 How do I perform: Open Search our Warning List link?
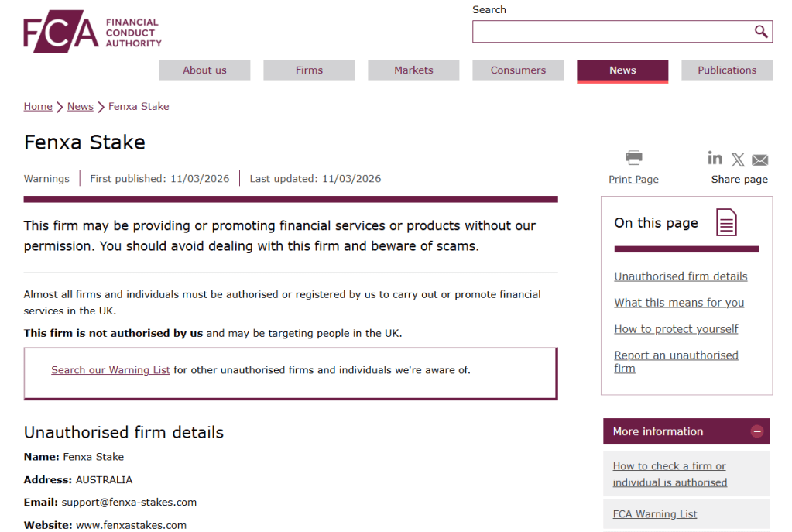111,370
